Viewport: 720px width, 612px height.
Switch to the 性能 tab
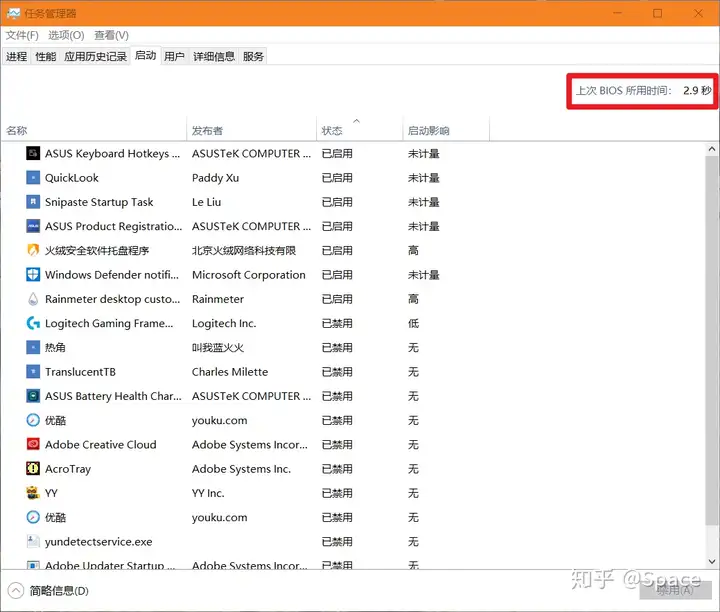click(x=45, y=56)
